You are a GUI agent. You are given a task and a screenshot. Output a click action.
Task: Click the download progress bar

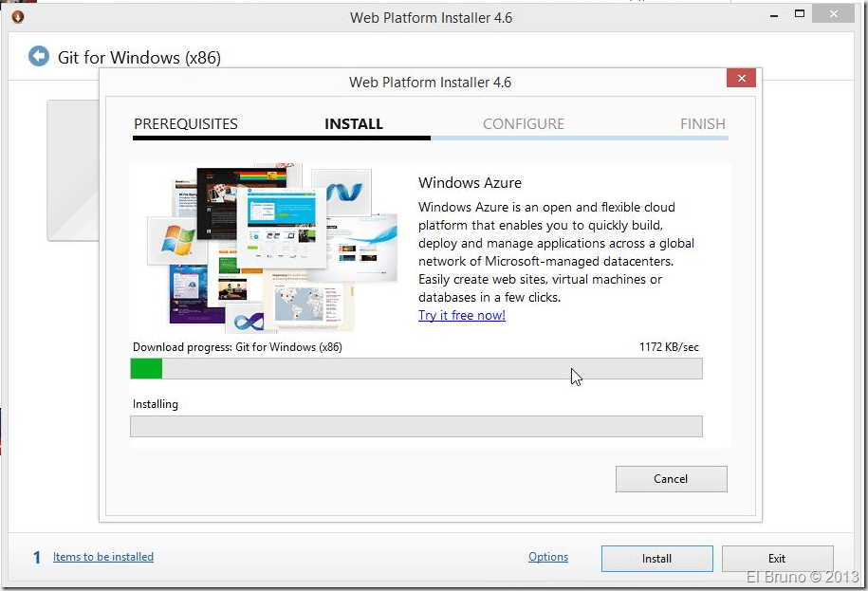[x=416, y=368]
